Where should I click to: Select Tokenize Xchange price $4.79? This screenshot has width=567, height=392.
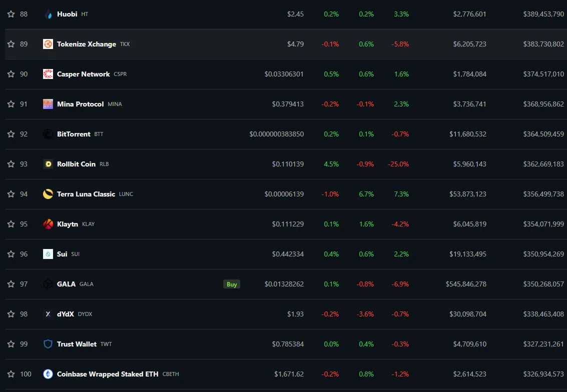pos(295,44)
